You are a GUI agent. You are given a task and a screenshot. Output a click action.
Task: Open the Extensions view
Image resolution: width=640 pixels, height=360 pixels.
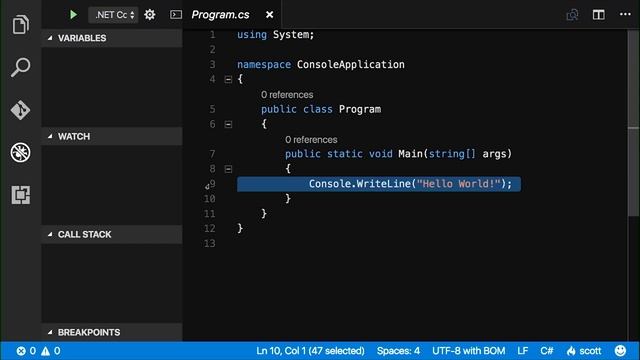click(20, 195)
